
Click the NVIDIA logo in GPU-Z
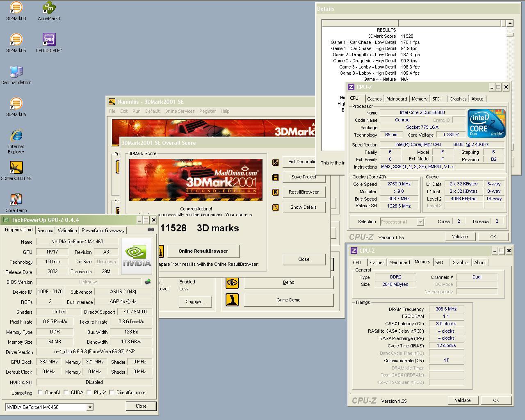click(x=137, y=256)
